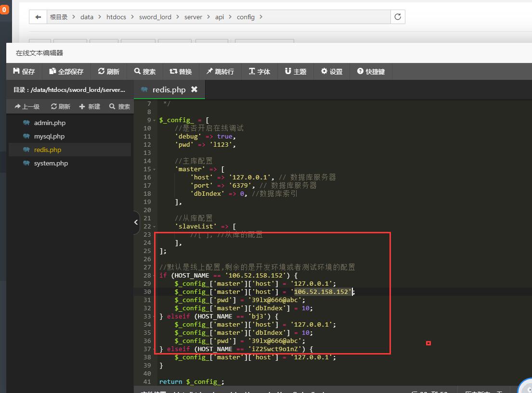The image size is (532, 393).
Task: Open the Font (字体) settings
Action: 260,72
